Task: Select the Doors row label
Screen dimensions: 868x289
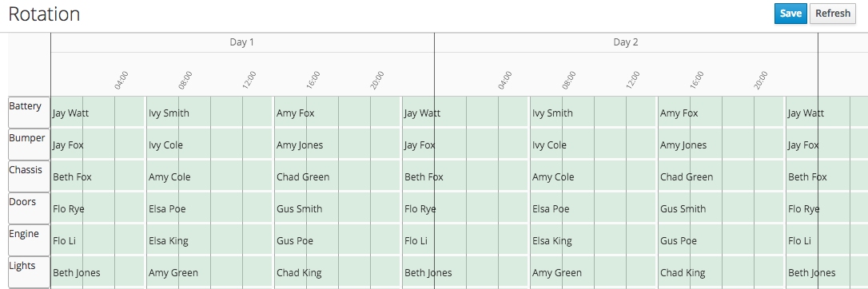Action: point(29,208)
